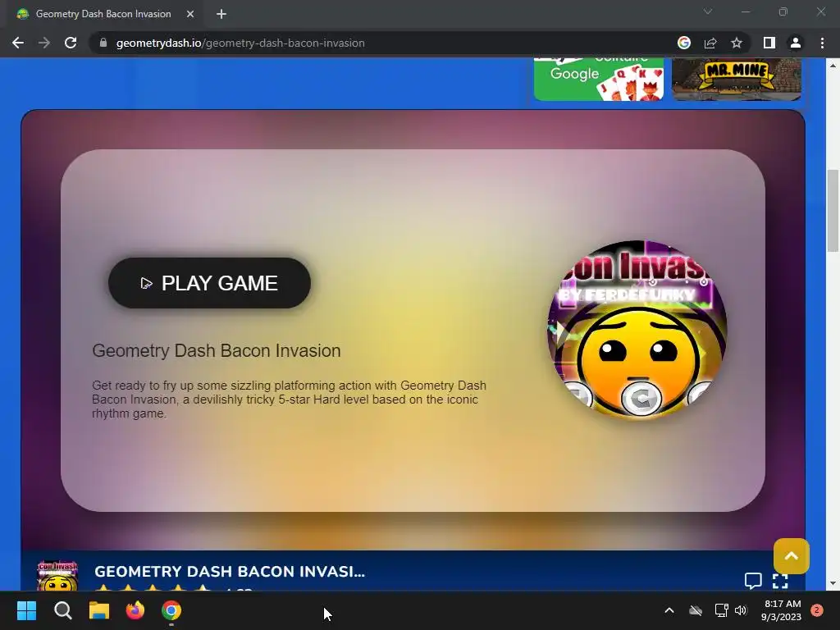840x630 pixels.
Task: Close the Geometry Dash Bacon Invasion tab
Action: pos(190,14)
